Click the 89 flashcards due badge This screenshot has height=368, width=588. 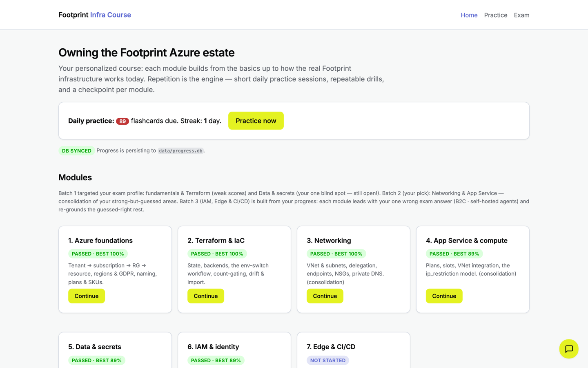[122, 121]
